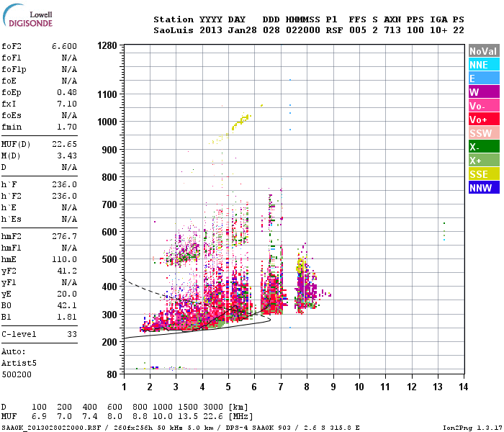The image size is (504, 432).
Task: Click the h`F value 236.0
Action: coord(64,184)
